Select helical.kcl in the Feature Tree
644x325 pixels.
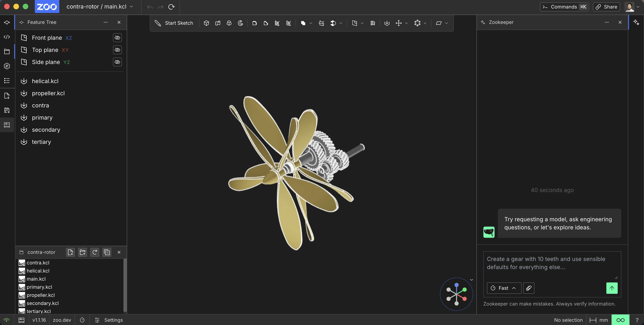coord(45,81)
